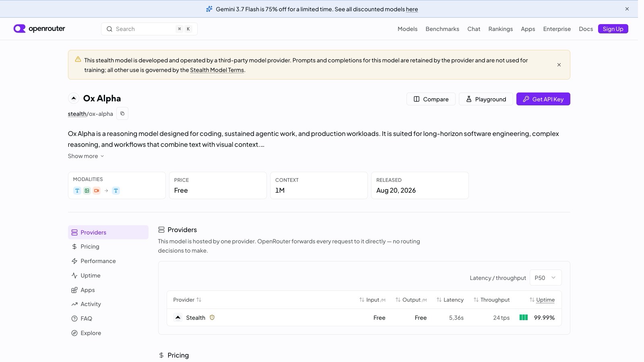
Task: Open the Benchmarks nav item
Action: [442, 29]
